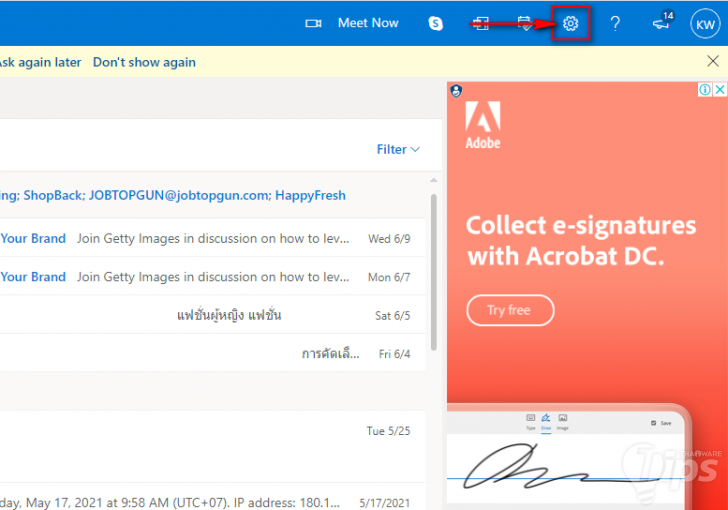This screenshot has width=728, height=510.
Task: Click ad blocker shield icon on ad
Action: point(456,91)
